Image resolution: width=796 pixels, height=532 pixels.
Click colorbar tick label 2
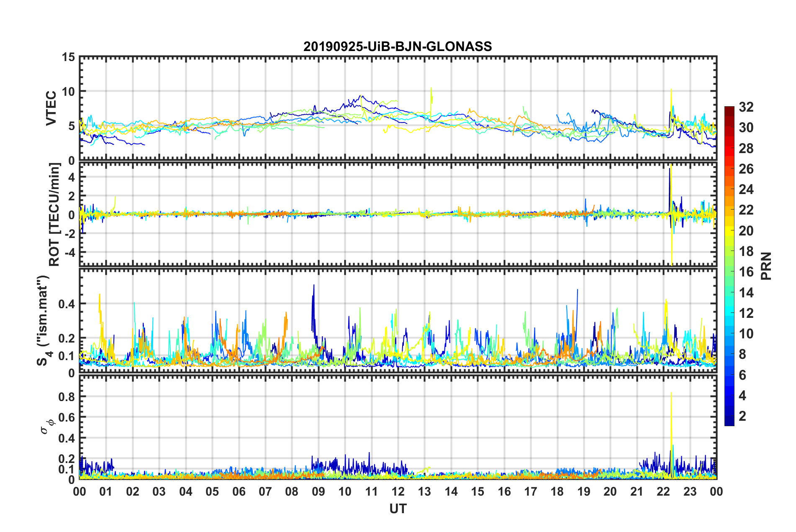point(742,416)
